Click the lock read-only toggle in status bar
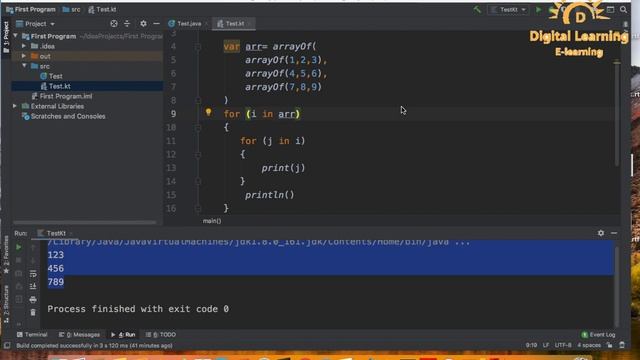This screenshot has width=640, height=360. (609, 345)
